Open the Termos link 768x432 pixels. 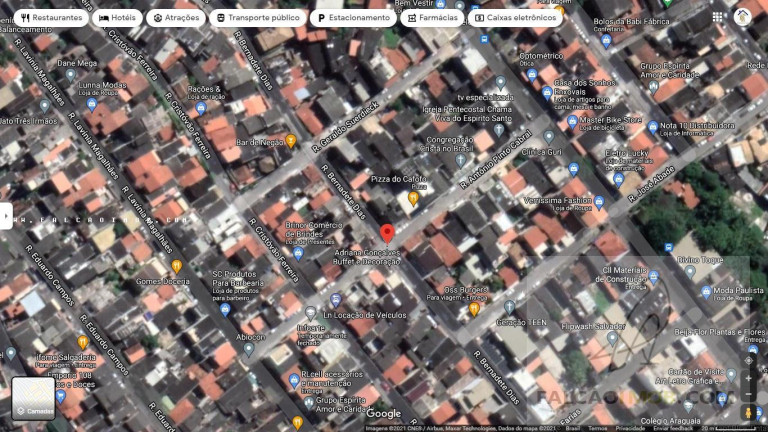tap(597, 429)
